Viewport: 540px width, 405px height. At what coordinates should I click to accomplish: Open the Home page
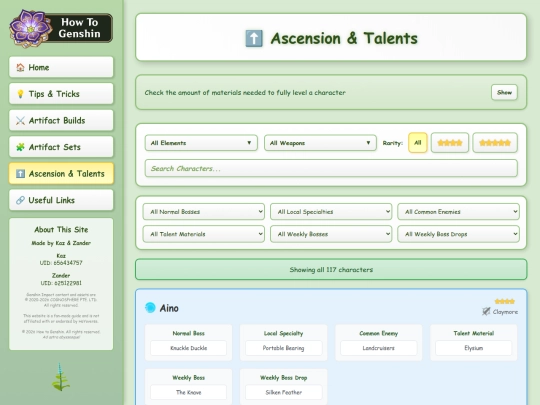click(61, 67)
